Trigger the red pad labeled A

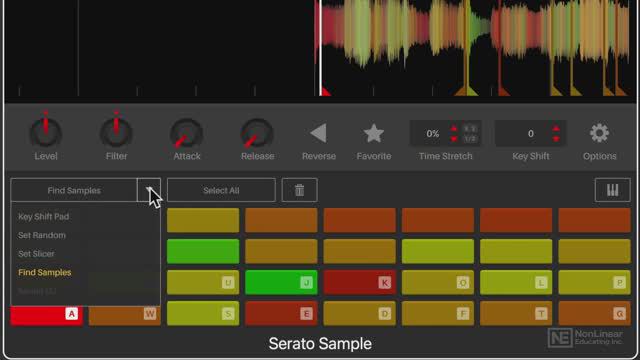(47, 316)
